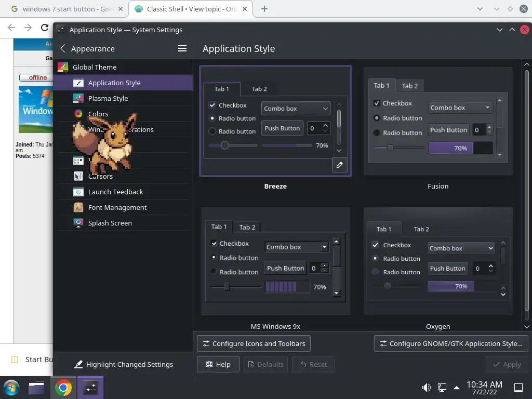Click spinbox arrows in Oxygen preview

tap(490, 269)
